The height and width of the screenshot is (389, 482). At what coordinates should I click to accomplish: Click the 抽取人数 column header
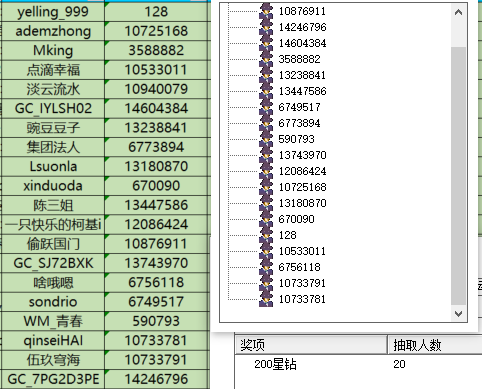coord(435,344)
